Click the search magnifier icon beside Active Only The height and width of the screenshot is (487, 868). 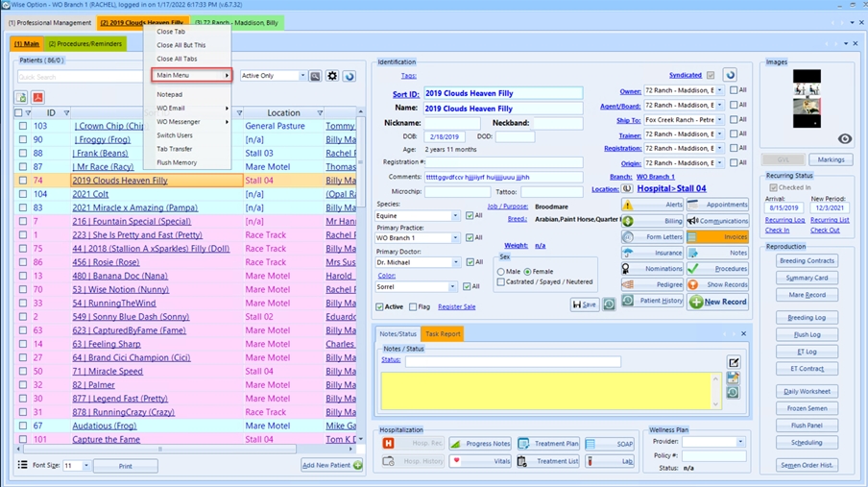point(315,76)
